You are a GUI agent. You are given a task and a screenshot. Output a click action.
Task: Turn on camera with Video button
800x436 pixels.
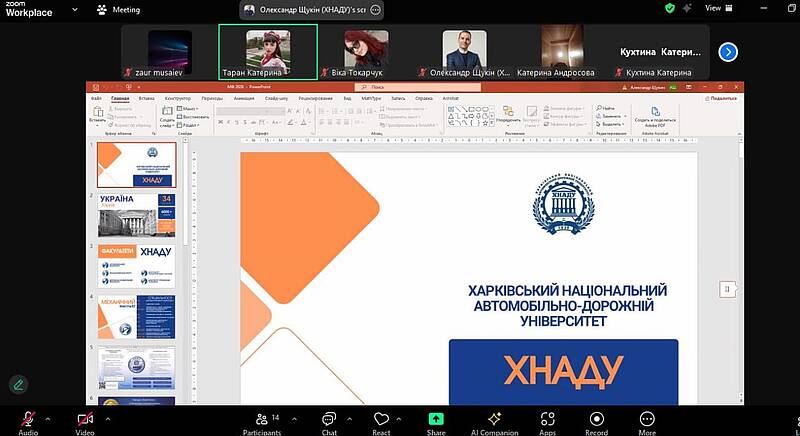pyautogui.click(x=85, y=419)
